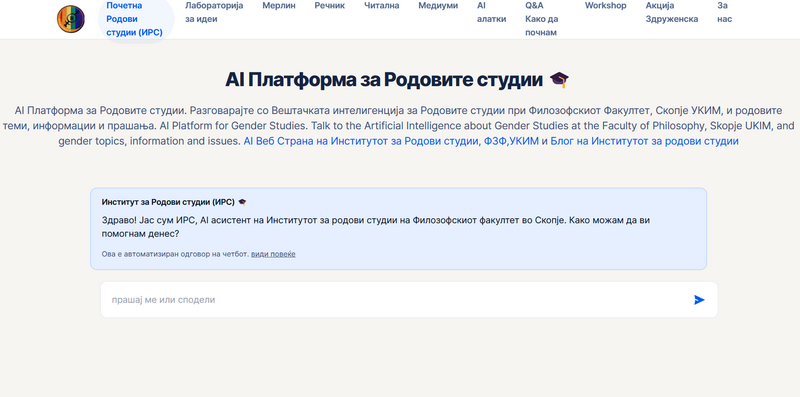
Task: Open the Блог на Институтот за родови студии link
Action: coord(644,141)
